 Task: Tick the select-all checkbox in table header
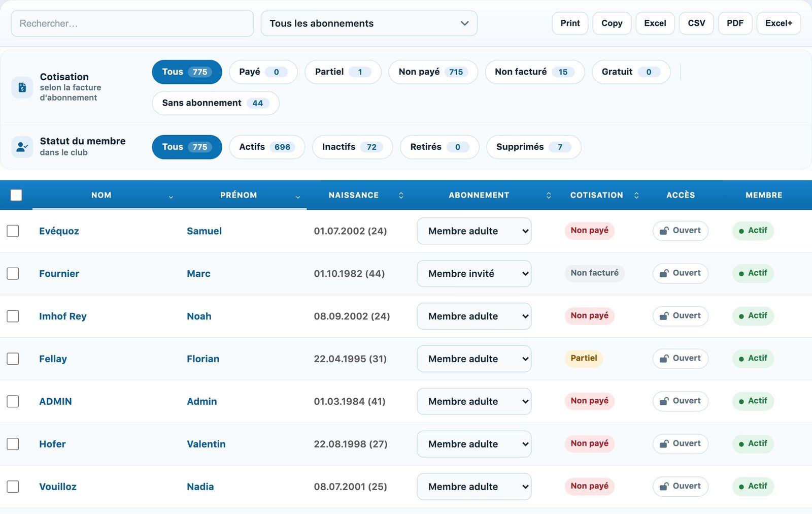[x=16, y=195]
